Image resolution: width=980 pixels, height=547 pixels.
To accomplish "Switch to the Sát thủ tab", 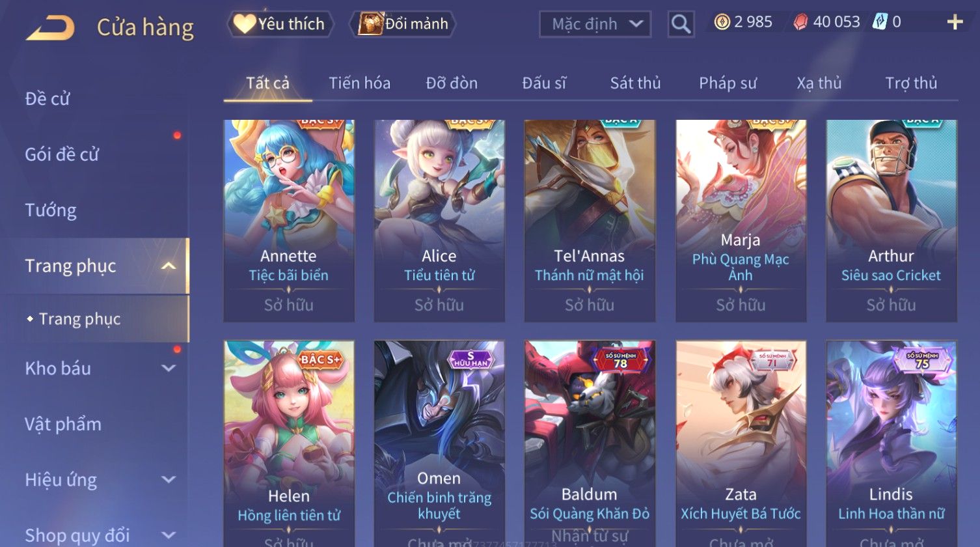I will pos(635,83).
